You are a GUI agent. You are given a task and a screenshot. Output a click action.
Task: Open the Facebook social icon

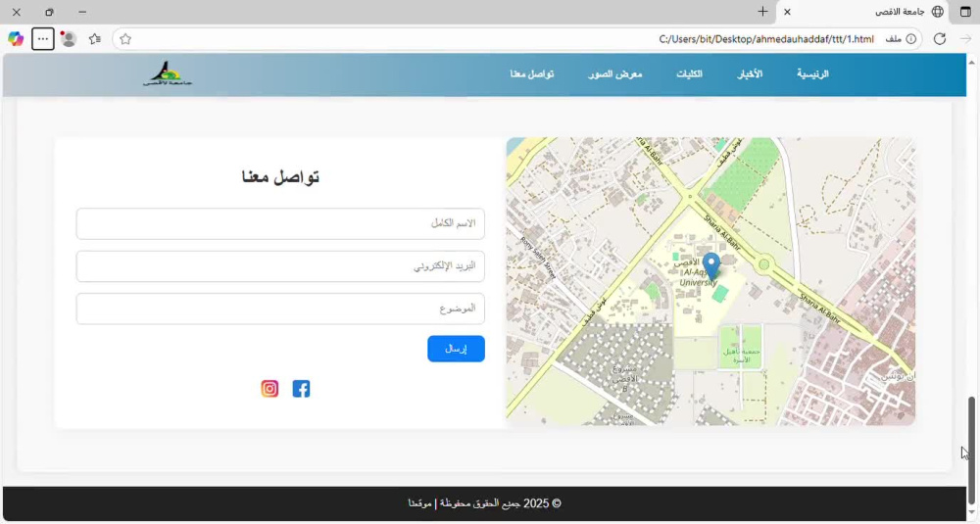click(301, 389)
